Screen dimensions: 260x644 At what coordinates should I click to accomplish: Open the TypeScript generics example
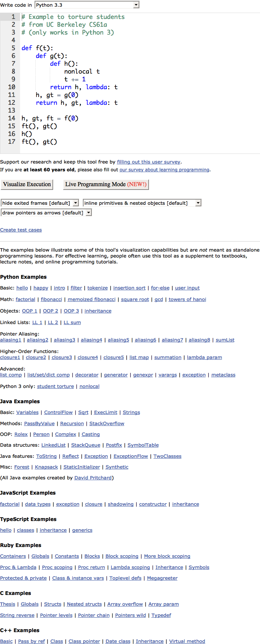click(x=82, y=530)
